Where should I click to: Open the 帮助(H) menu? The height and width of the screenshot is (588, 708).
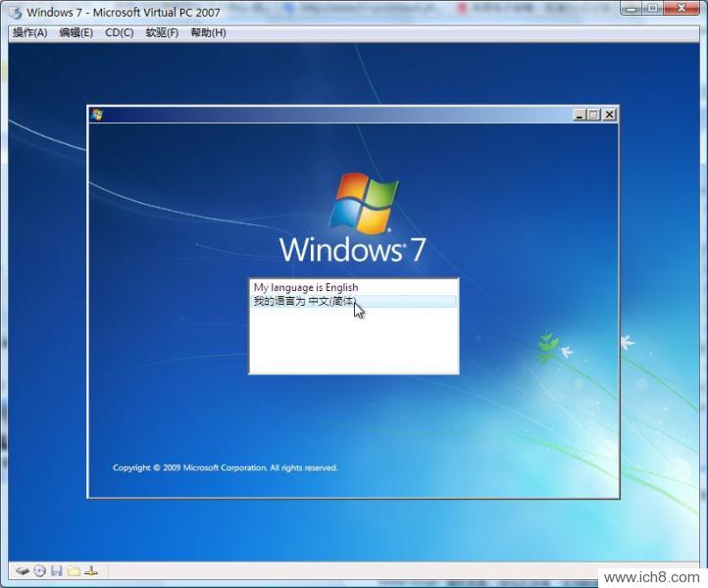coord(208,32)
